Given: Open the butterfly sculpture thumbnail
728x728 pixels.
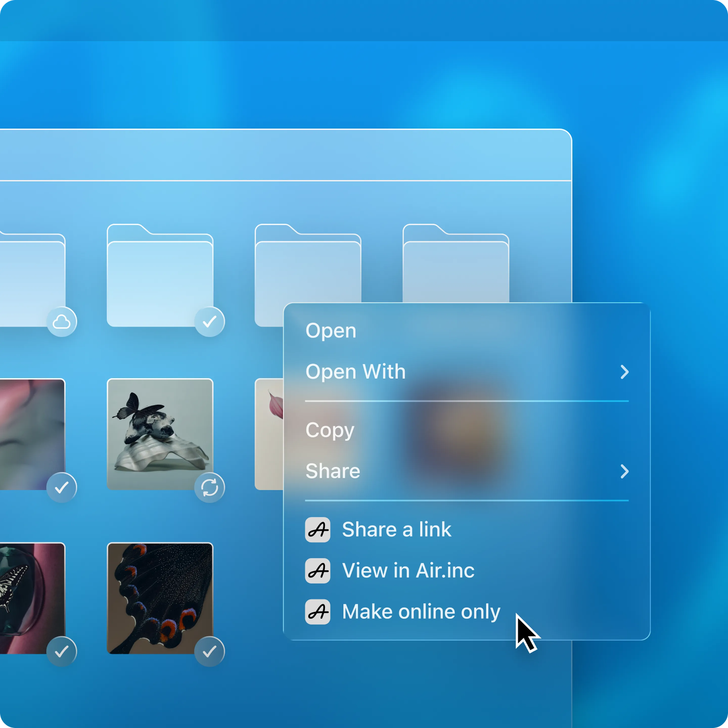Looking at the screenshot, I should 160,433.
